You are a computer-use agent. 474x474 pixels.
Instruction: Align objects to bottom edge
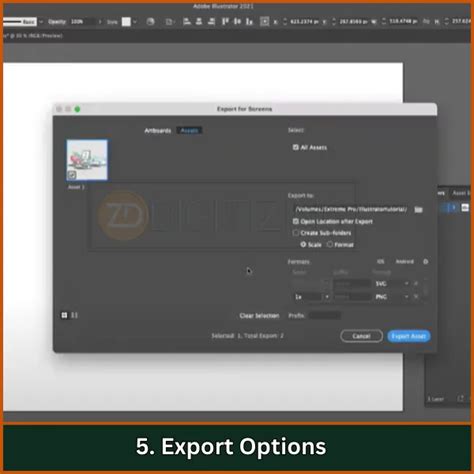(249, 22)
